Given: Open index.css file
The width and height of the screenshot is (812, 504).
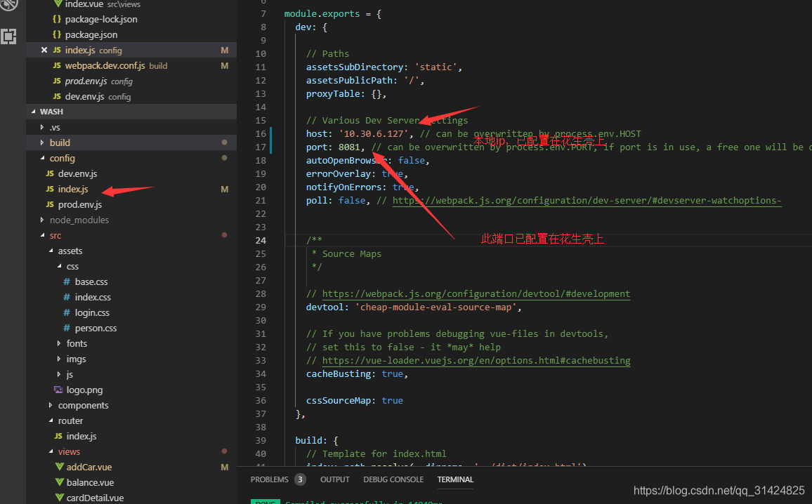Looking at the screenshot, I should coord(93,298).
